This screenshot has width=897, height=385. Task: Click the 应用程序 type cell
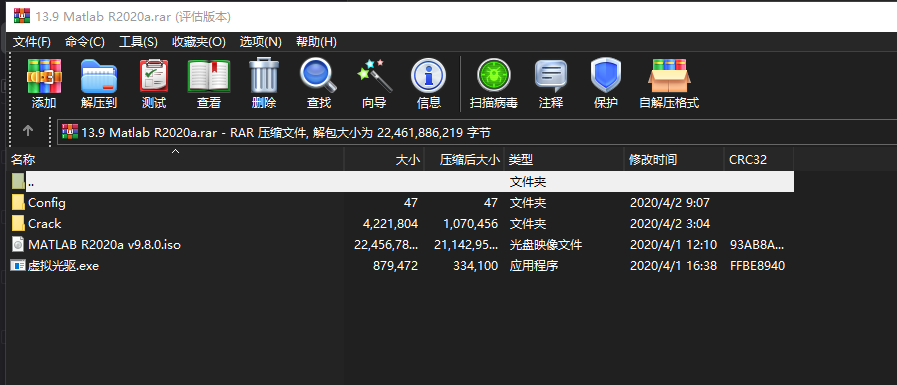click(534, 266)
